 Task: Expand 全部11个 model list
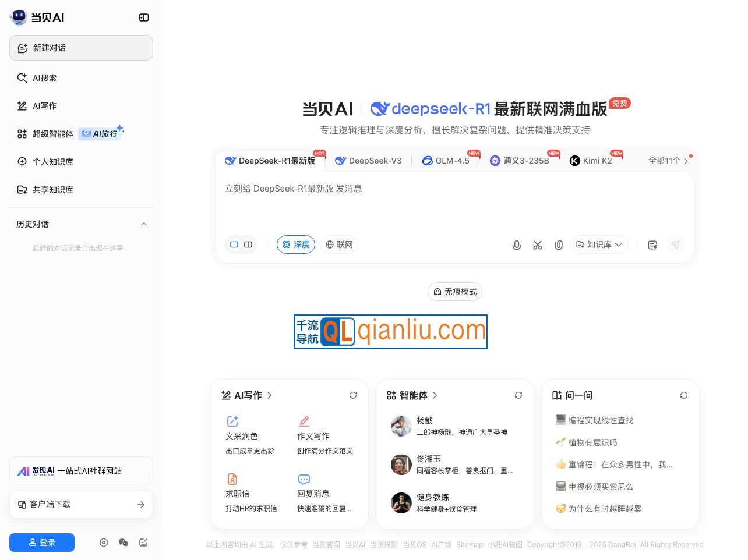click(x=668, y=161)
